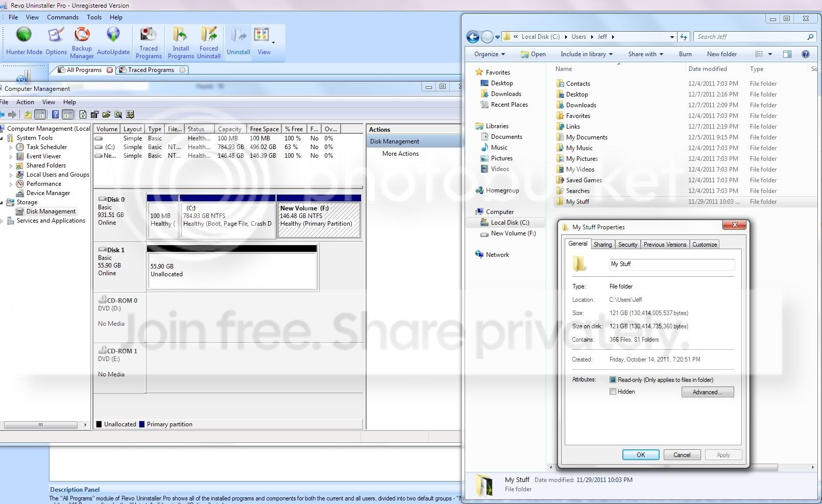This screenshot has width=822, height=504.
Task: Select the New Volume (F:) partition block
Action: point(319,220)
